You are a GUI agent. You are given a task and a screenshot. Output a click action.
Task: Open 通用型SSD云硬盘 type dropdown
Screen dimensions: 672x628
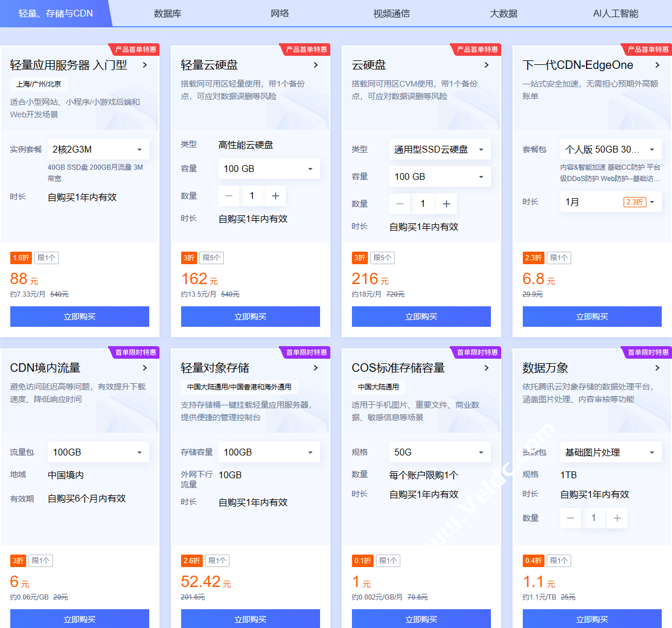click(440, 149)
